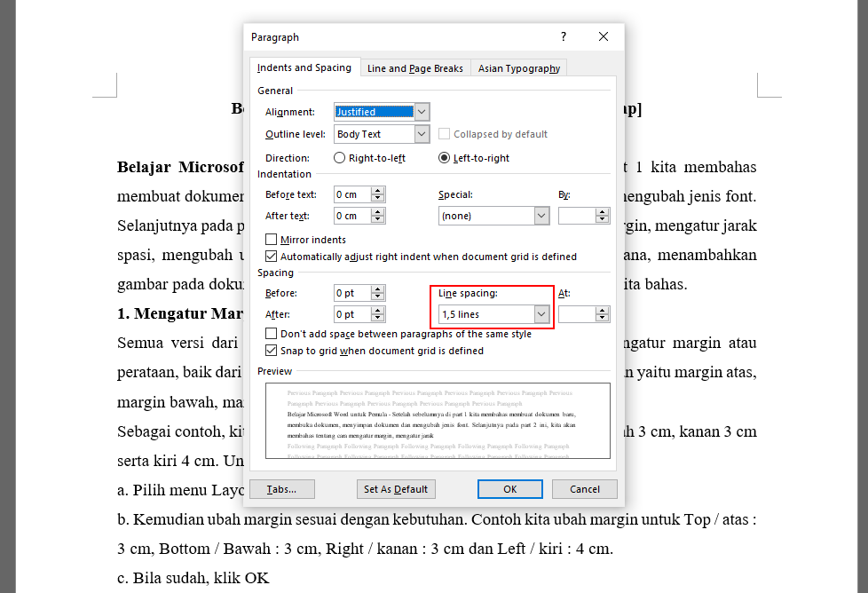Click inside the Before spacing field

coord(351,293)
